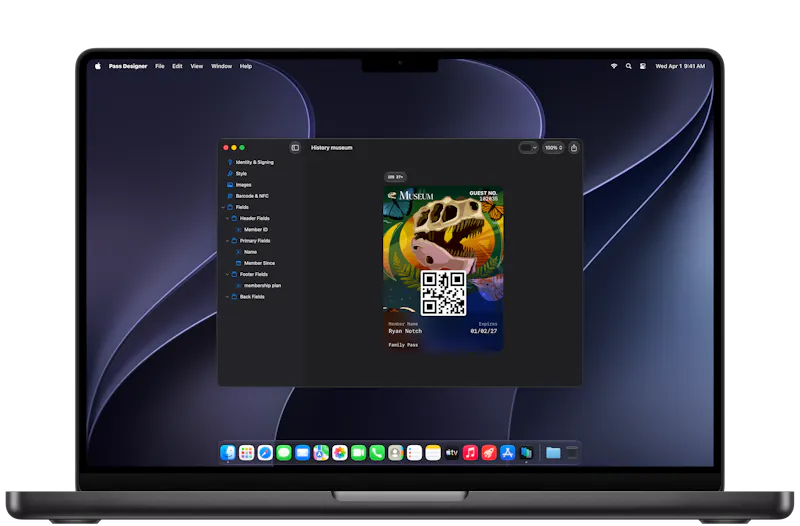Open Reminders from the Dock
Viewport: 800px width, 526px height.
[x=414, y=453]
